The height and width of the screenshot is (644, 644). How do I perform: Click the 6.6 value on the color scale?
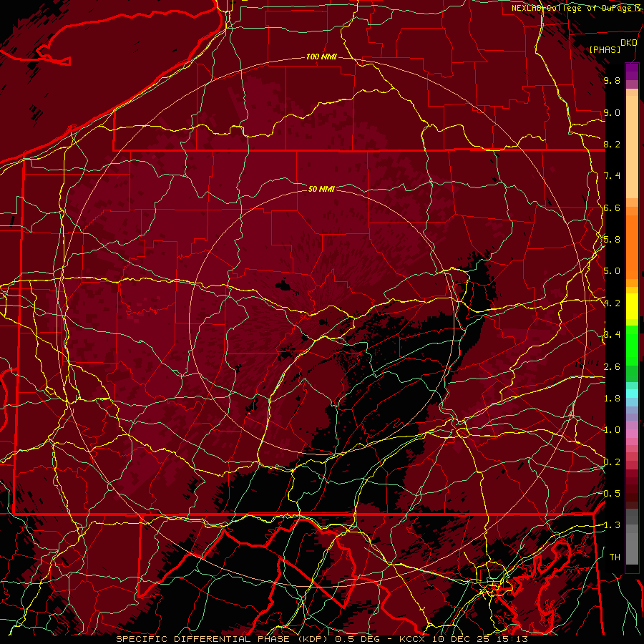click(x=612, y=208)
